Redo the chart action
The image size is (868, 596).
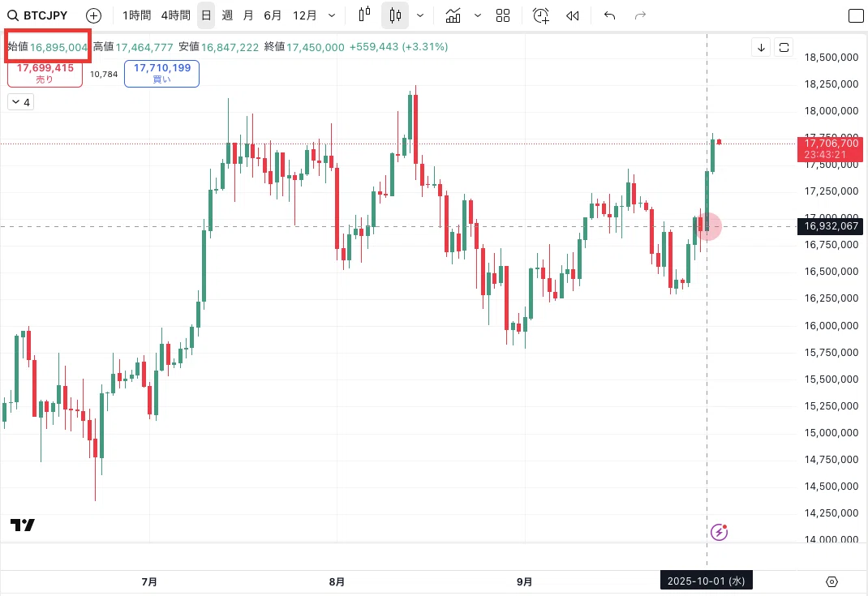[x=640, y=15]
